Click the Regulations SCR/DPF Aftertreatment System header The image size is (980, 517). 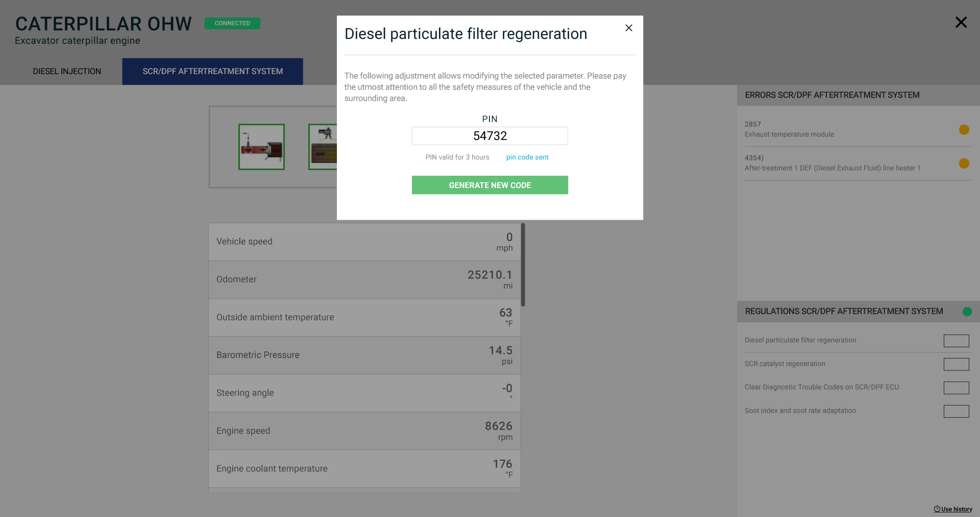coord(859,312)
